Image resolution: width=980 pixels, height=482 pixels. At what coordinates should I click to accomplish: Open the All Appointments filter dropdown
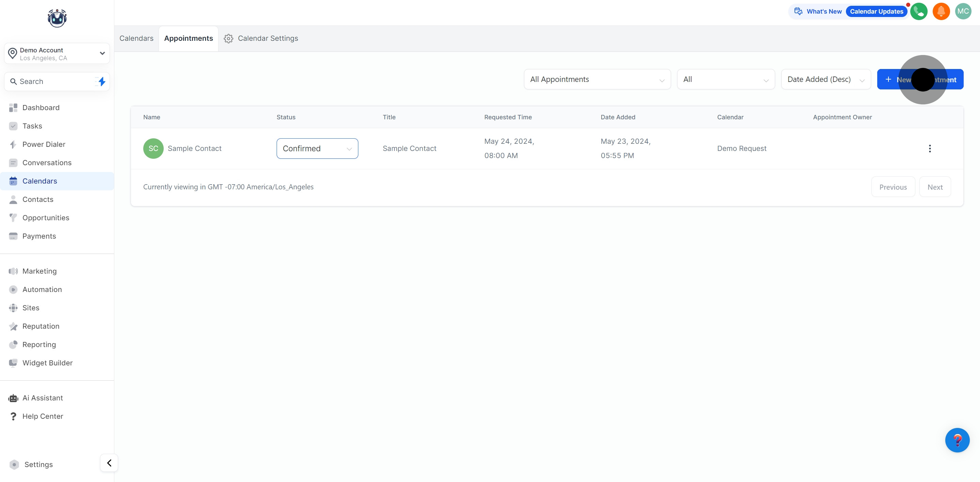[597, 80]
